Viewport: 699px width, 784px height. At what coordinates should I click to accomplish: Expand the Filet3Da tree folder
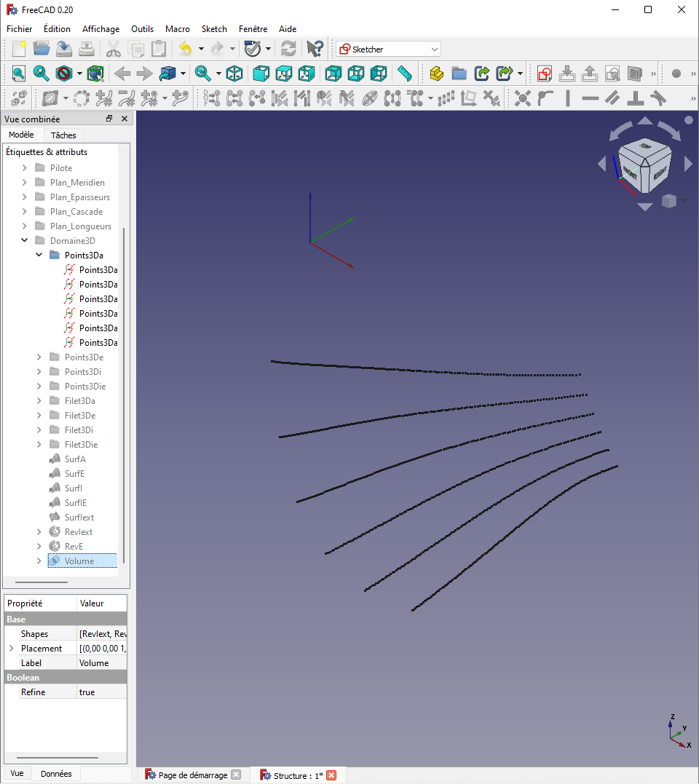point(39,401)
